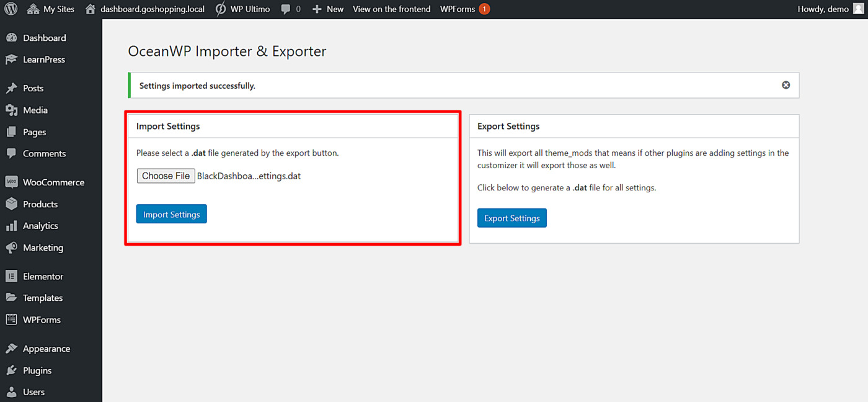Open the demo user avatar
The image size is (868, 402).
pos(858,9)
